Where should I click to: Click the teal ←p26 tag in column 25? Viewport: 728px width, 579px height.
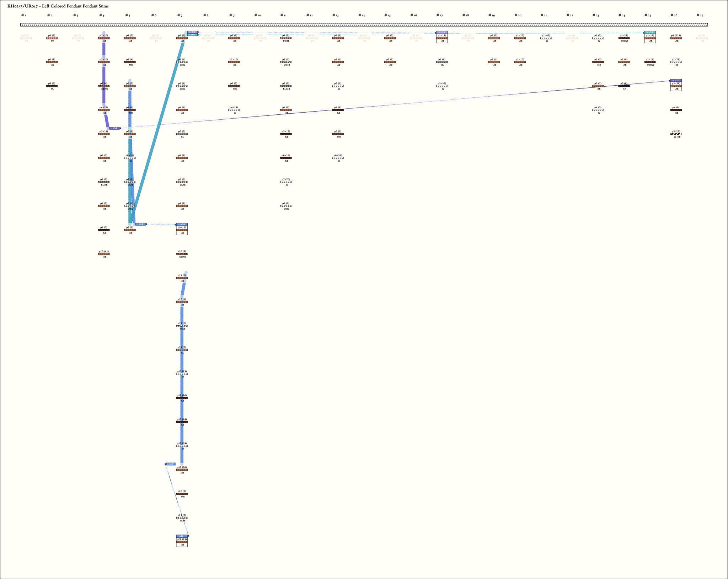[x=650, y=33]
